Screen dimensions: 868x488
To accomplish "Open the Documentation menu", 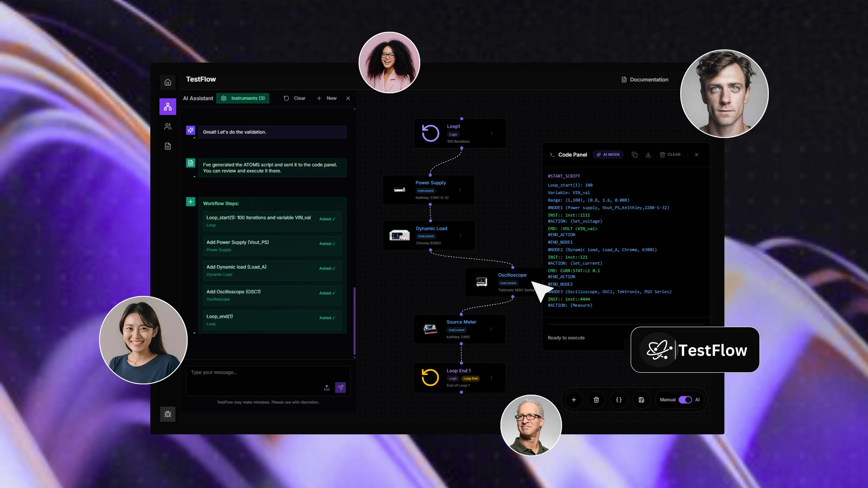I will pyautogui.click(x=645, y=80).
